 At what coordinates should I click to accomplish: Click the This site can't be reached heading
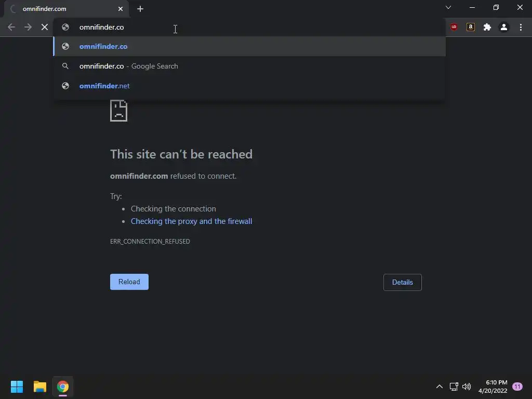pos(181,154)
